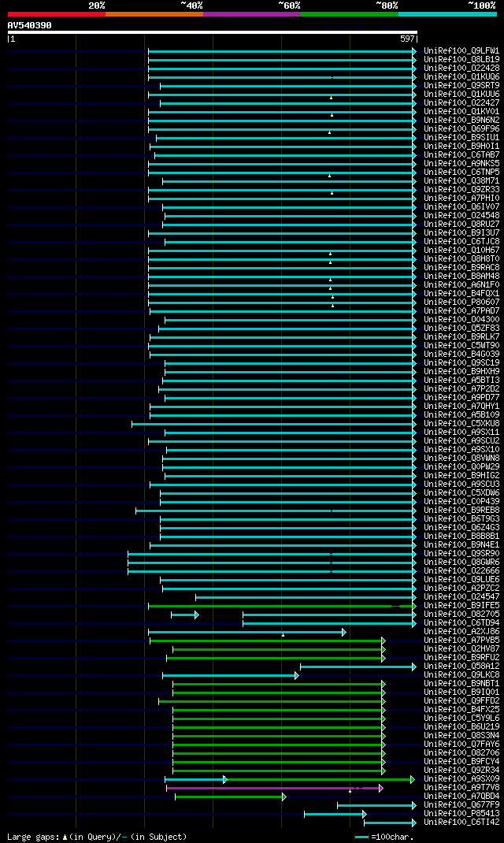Select the UniRef100_B9SIU1 label

(x=461, y=138)
